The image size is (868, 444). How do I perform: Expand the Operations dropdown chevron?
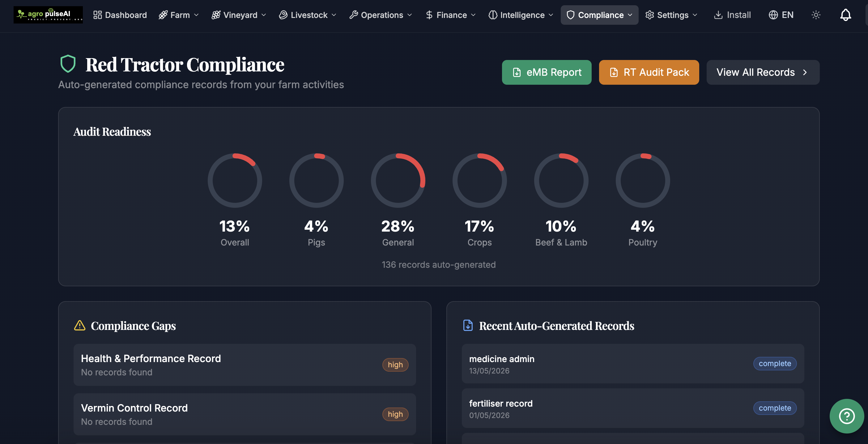(410, 15)
